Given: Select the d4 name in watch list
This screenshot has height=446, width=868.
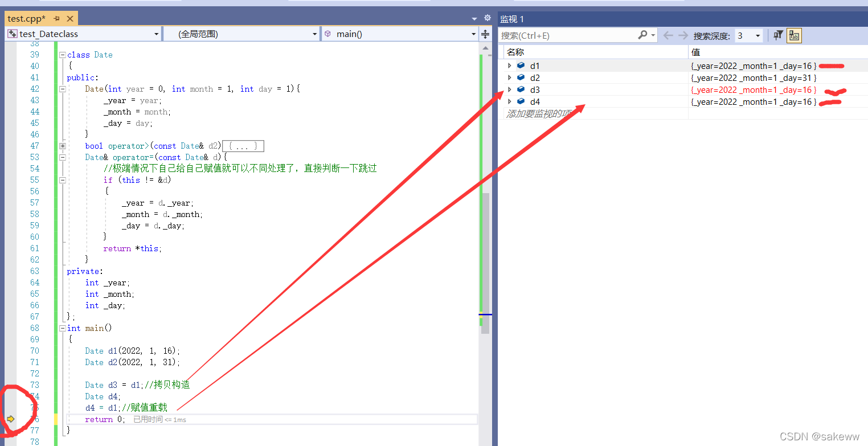Looking at the screenshot, I should 535,102.
